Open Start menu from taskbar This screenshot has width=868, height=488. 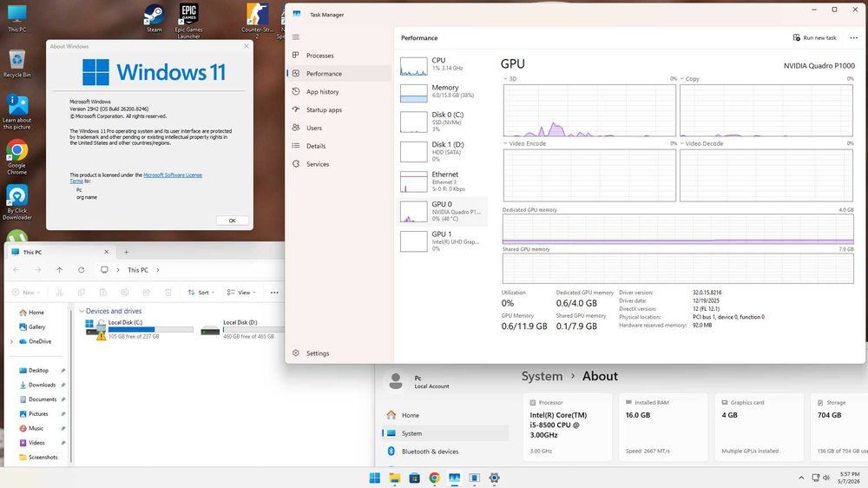(375, 478)
